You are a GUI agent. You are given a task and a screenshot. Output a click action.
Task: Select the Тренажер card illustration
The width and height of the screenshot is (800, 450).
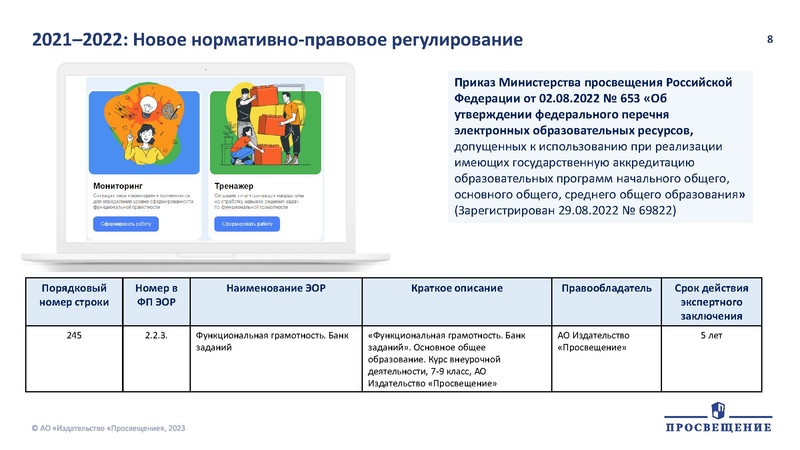click(265, 129)
